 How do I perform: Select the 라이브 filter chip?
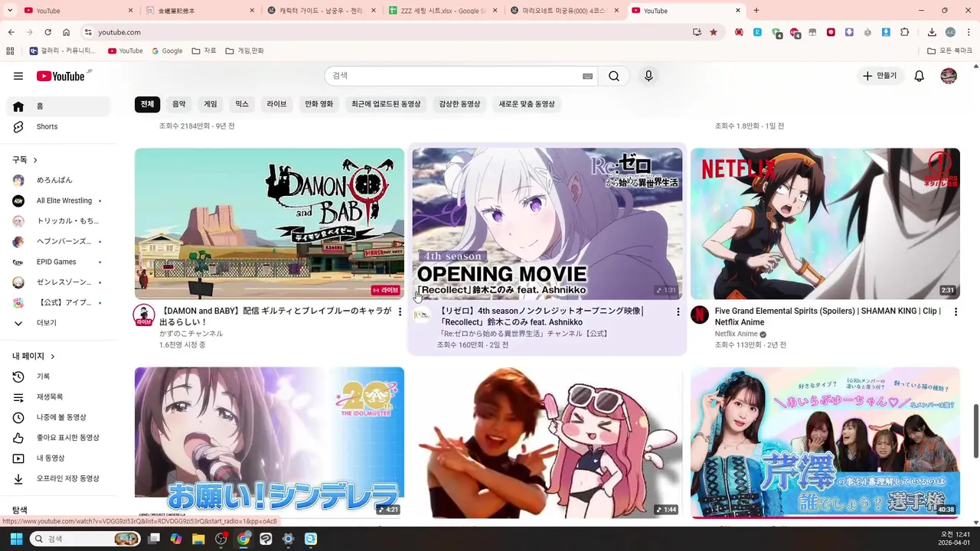click(276, 103)
